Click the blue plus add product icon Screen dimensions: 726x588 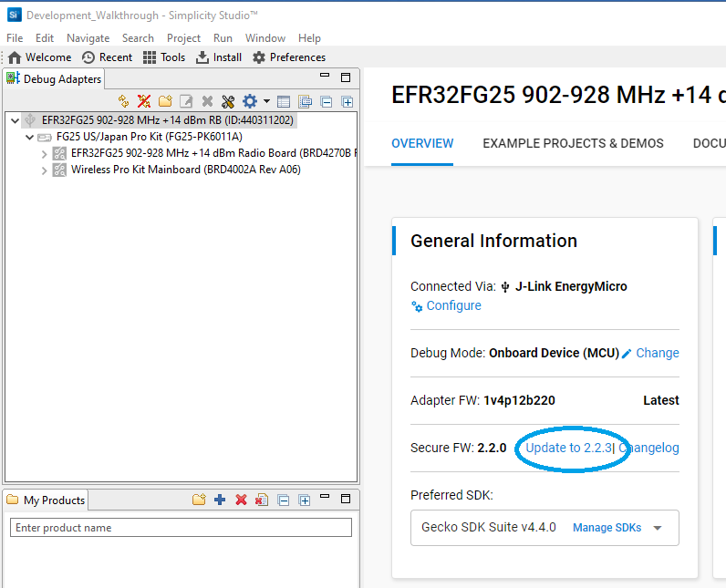click(220, 500)
